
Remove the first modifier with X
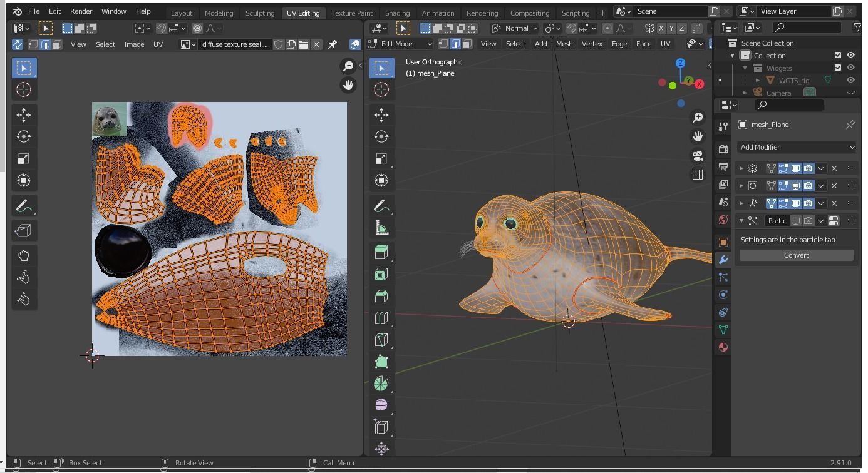tap(834, 168)
